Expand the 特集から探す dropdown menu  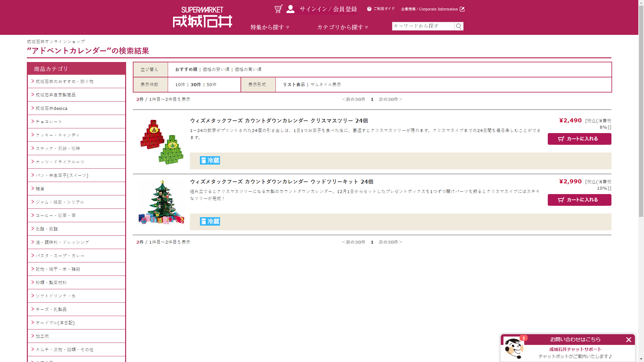click(x=270, y=27)
